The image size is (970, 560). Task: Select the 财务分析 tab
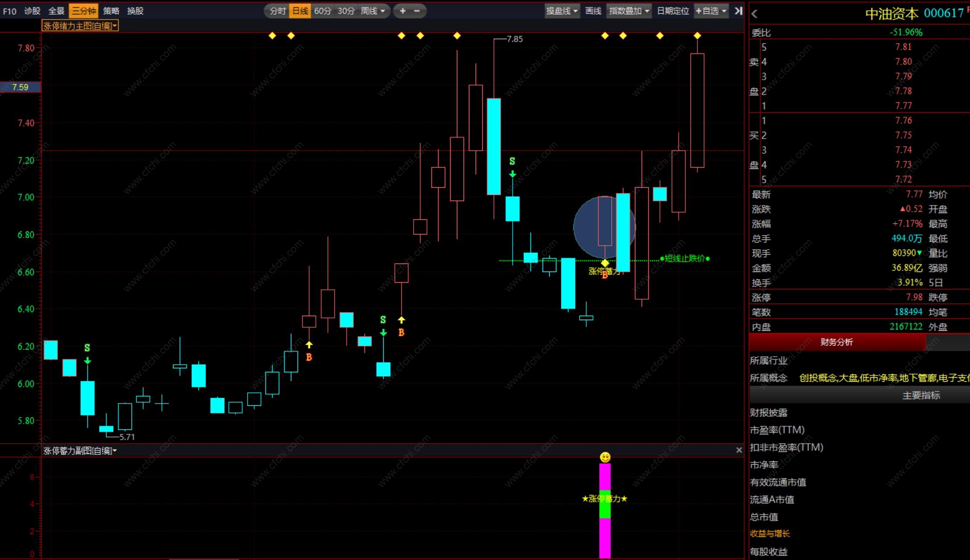coord(837,342)
